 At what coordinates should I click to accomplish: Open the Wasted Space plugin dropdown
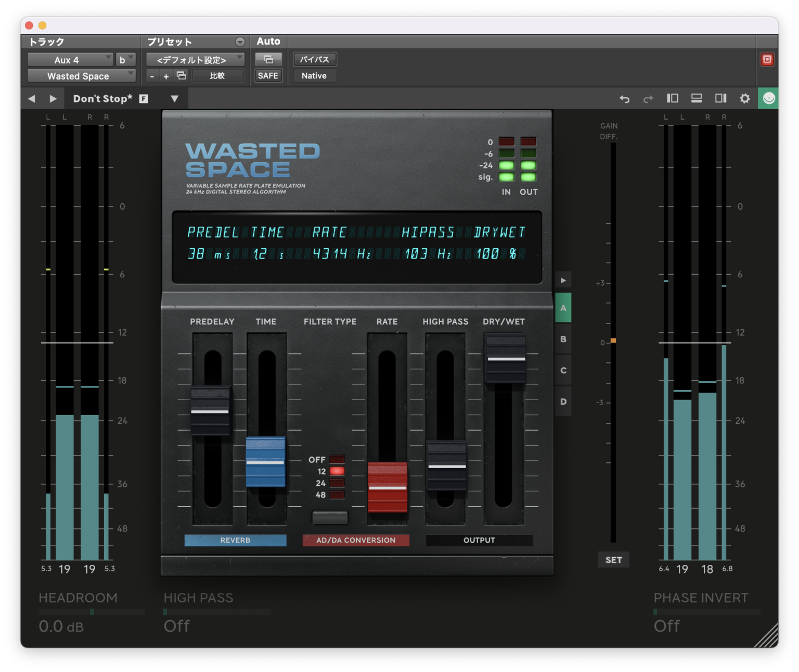coord(81,76)
